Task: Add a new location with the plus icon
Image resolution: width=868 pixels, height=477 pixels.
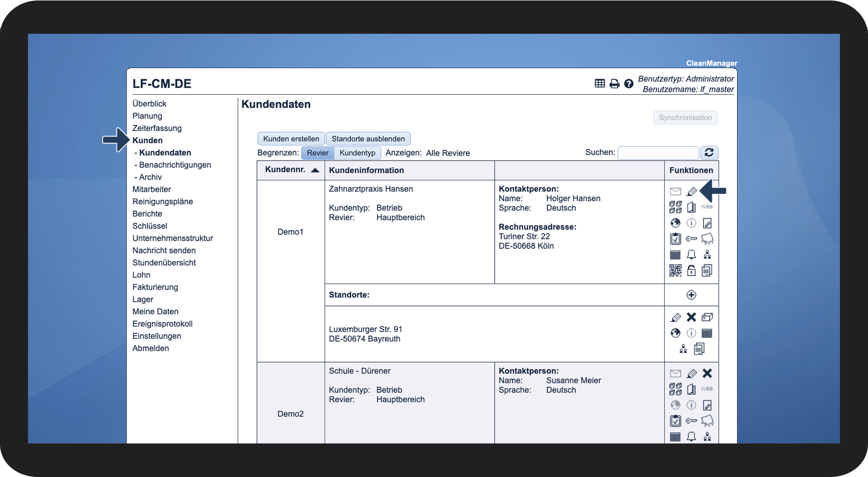Action: point(691,295)
